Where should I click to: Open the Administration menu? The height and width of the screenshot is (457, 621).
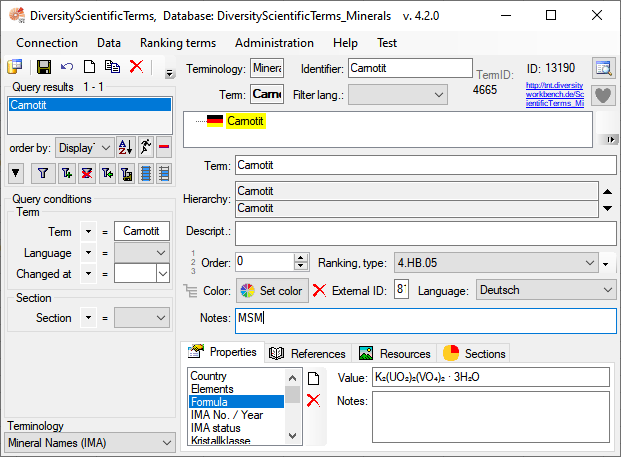[274, 43]
